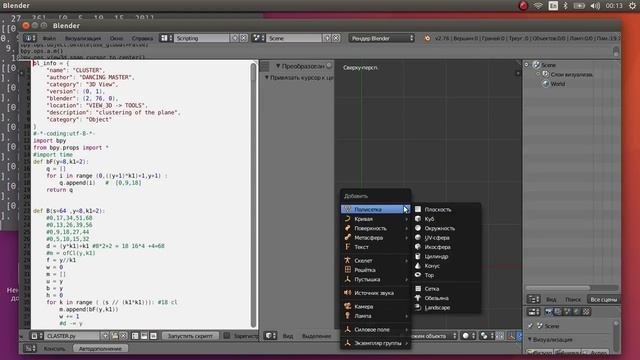Collapse the snap cursor operator panel triangle
The image size is (640, 360).
tap(267, 77)
